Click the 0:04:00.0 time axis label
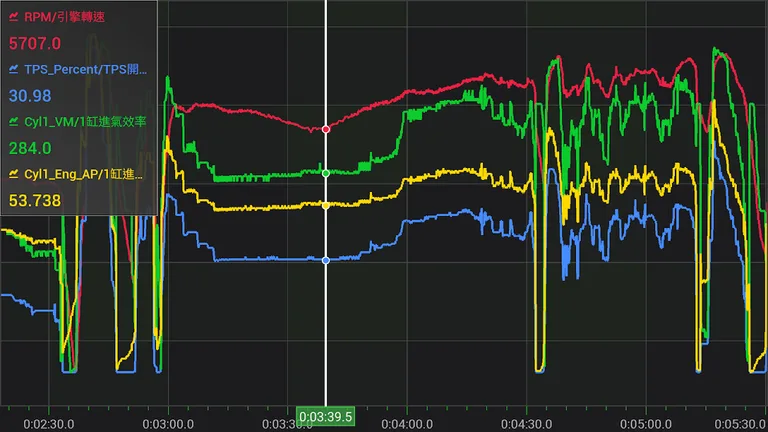The width and height of the screenshot is (768, 432). point(407,424)
